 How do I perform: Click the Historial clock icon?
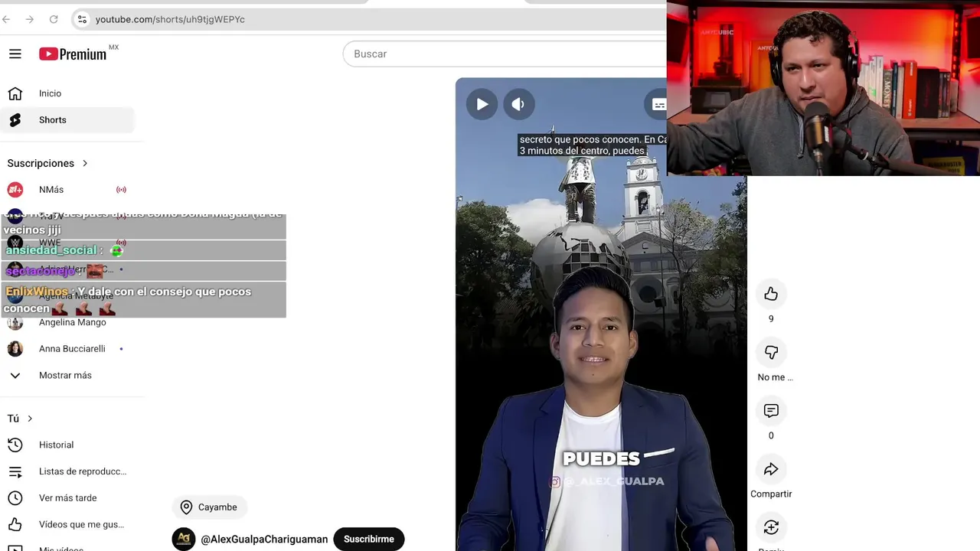tap(15, 445)
